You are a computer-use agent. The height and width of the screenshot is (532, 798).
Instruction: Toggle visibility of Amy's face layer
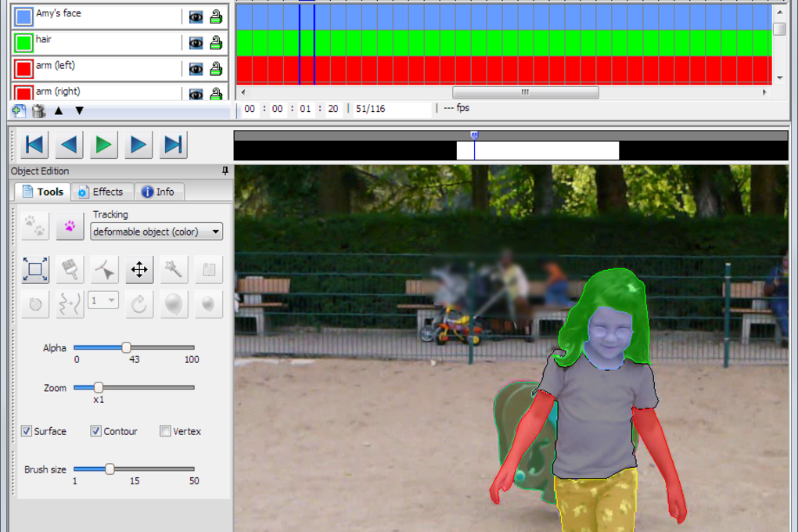[x=196, y=16]
